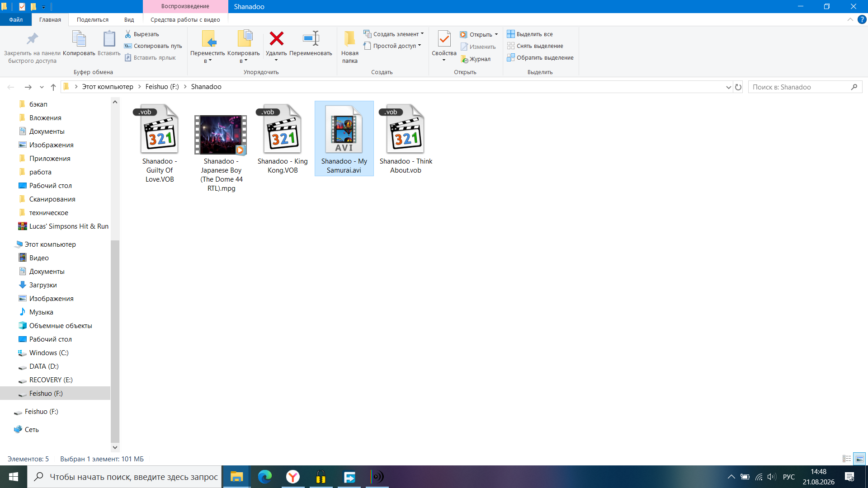Open the Файл menu tab
Viewport: 868px width, 488px height.
(x=16, y=19)
